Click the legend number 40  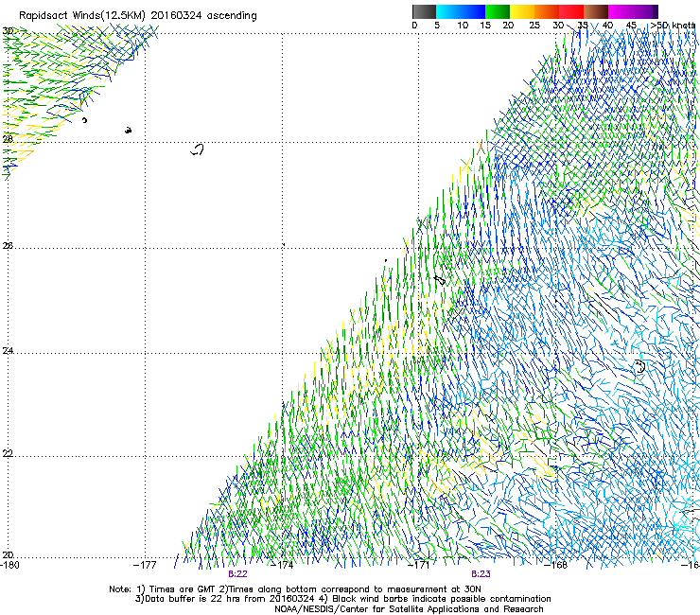pos(607,25)
